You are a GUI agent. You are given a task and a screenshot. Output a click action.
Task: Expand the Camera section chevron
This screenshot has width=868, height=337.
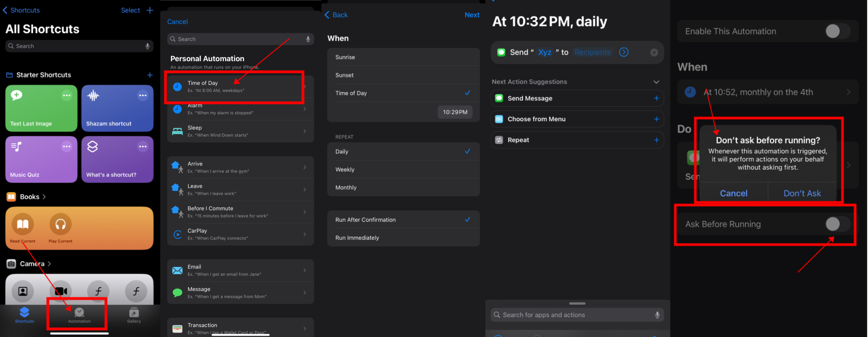tap(49, 264)
